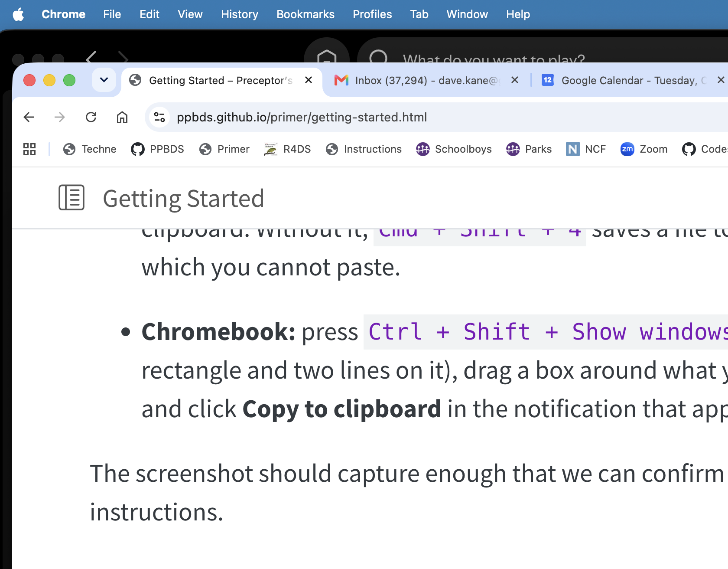Screen dimensions: 728x569
Task: Go forward to the next page
Action: point(60,117)
